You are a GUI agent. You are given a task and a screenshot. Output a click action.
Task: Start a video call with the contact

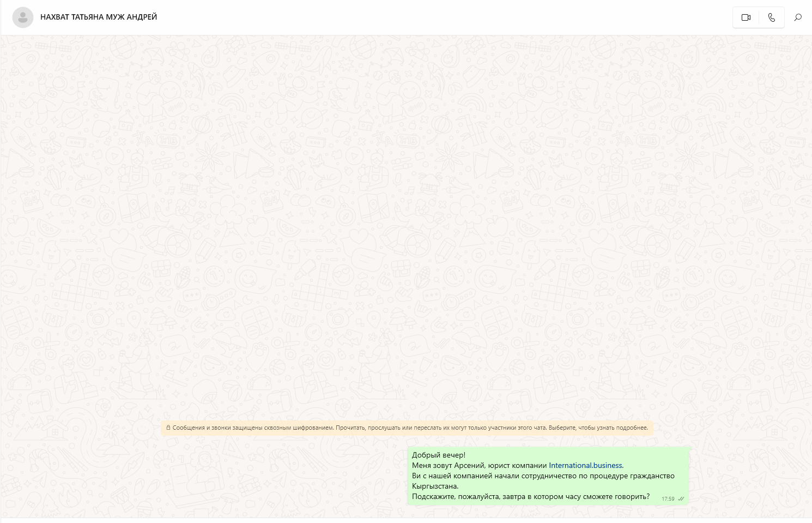746,17
